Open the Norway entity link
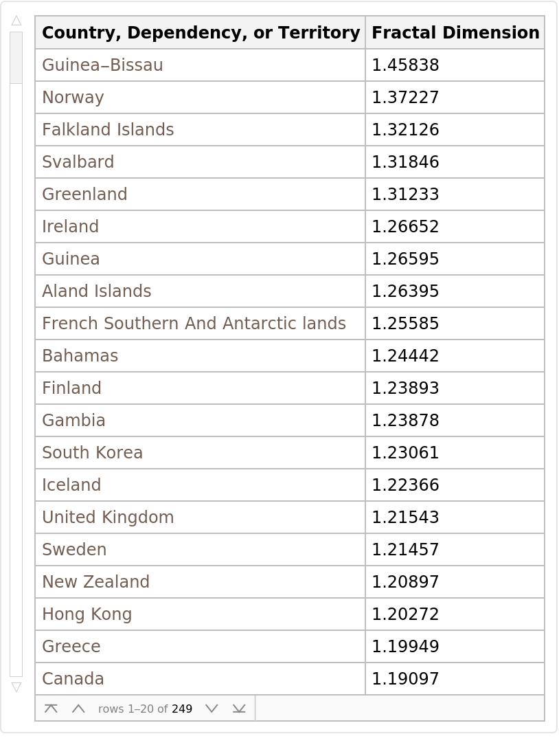This screenshot has height=756, width=559. coord(73,98)
